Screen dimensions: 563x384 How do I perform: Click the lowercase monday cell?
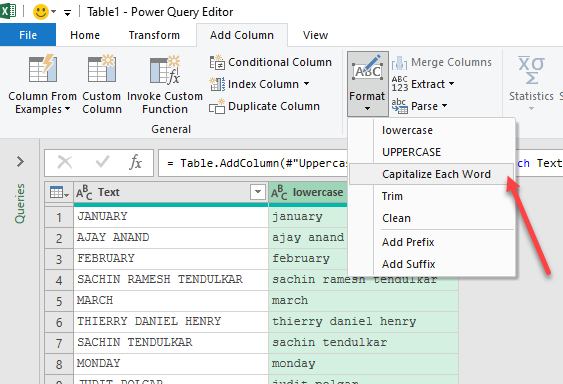[363, 364]
